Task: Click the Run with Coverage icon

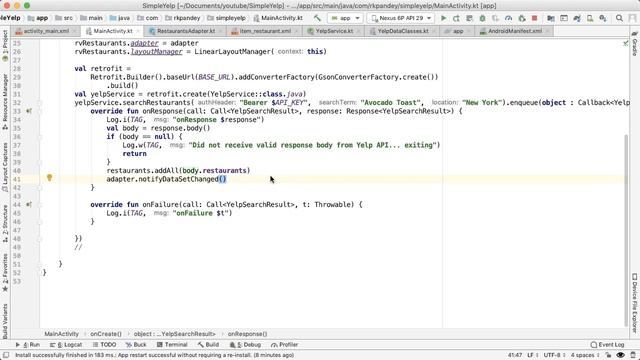Action: (x=496, y=18)
